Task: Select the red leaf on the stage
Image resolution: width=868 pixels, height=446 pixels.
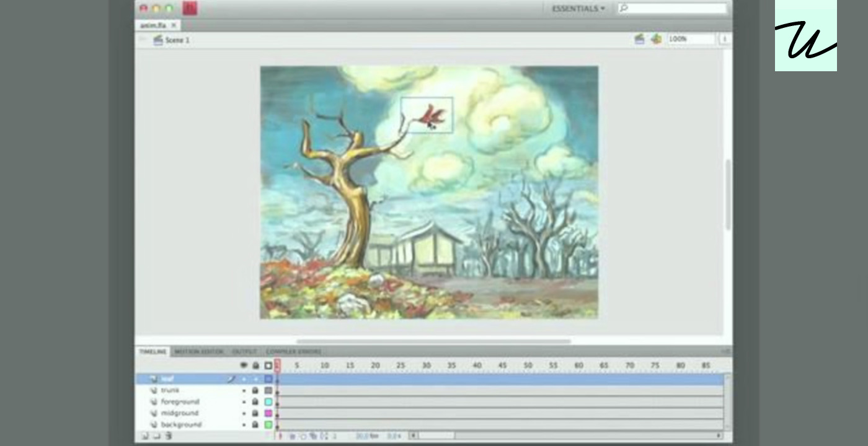Action: [433, 115]
